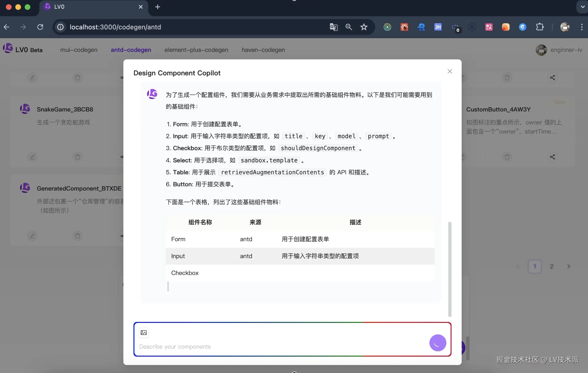The width and height of the screenshot is (588, 373).
Task: Click share icon under CustomButton_4AW3Y card
Action: point(552,157)
